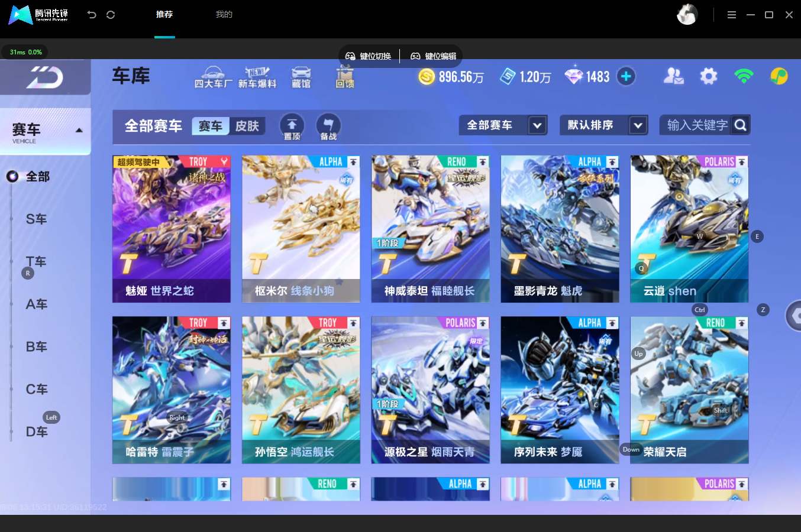Viewport: 801px width, 532px height.
Task: Switch to the 皮肤 skins tab
Action: [247, 126]
